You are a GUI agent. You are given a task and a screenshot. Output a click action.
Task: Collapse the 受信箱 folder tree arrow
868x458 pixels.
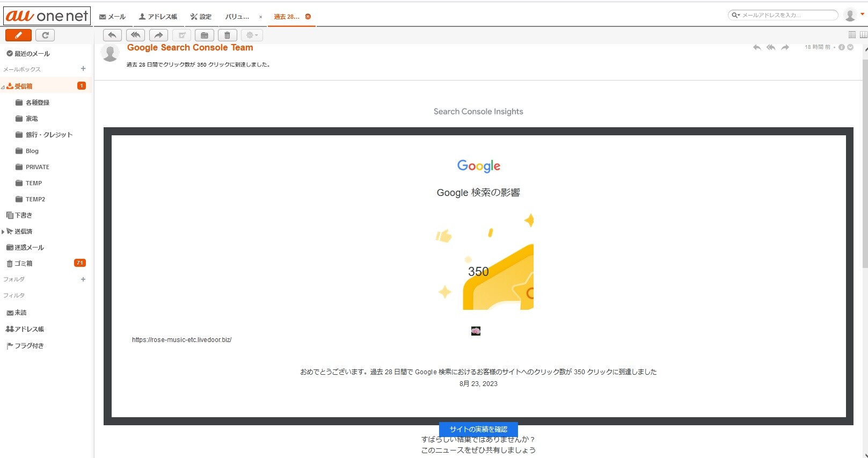3,87
